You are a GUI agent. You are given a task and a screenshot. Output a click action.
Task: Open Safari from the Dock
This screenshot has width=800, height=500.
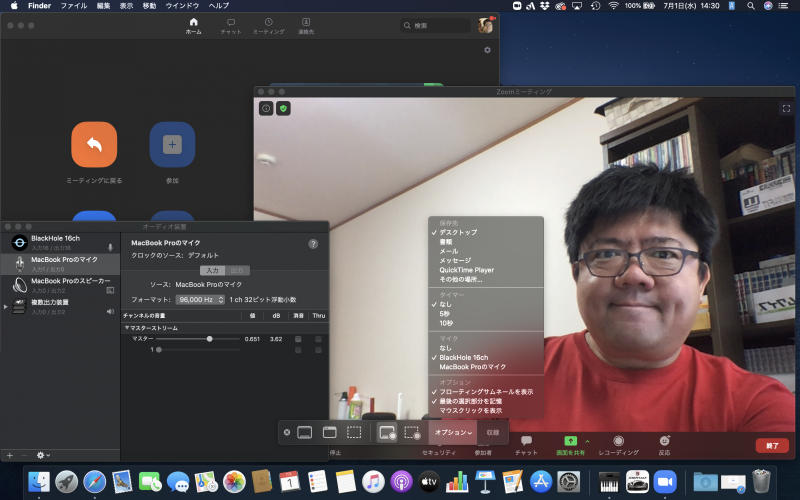click(95, 482)
